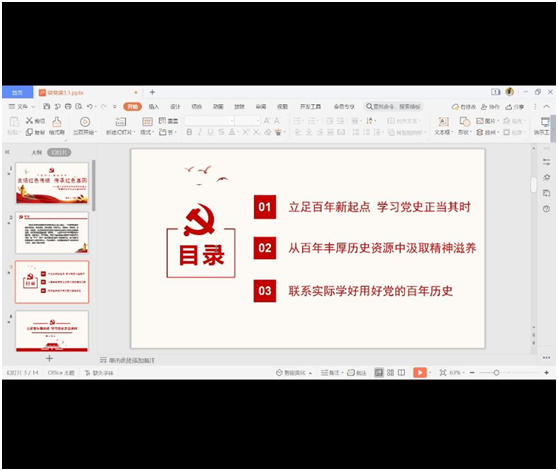Switch to slide sorter grid view
The image size is (558, 471).
tap(390, 372)
